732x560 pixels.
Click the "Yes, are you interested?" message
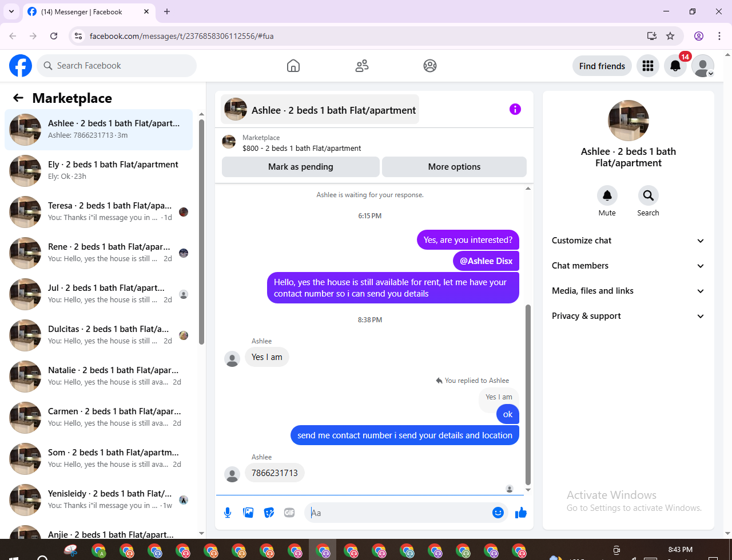[468, 240]
